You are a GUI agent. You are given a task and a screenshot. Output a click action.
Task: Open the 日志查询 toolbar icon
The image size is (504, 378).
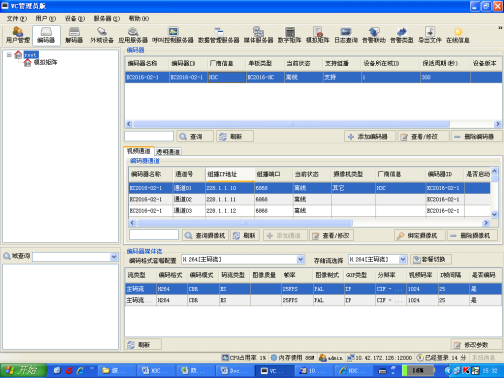tap(346, 35)
